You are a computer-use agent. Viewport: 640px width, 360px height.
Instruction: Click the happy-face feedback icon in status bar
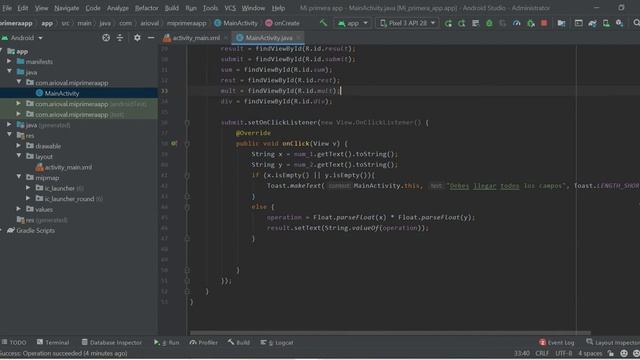(x=624, y=353)
